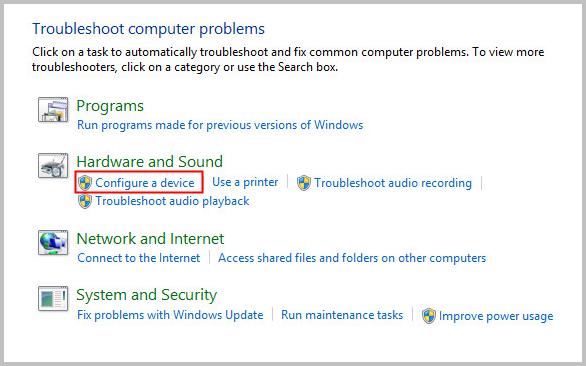Screen dimensions: 586x366
Task: Click the shield icon beside Configure a device
Action: point(85,183)
